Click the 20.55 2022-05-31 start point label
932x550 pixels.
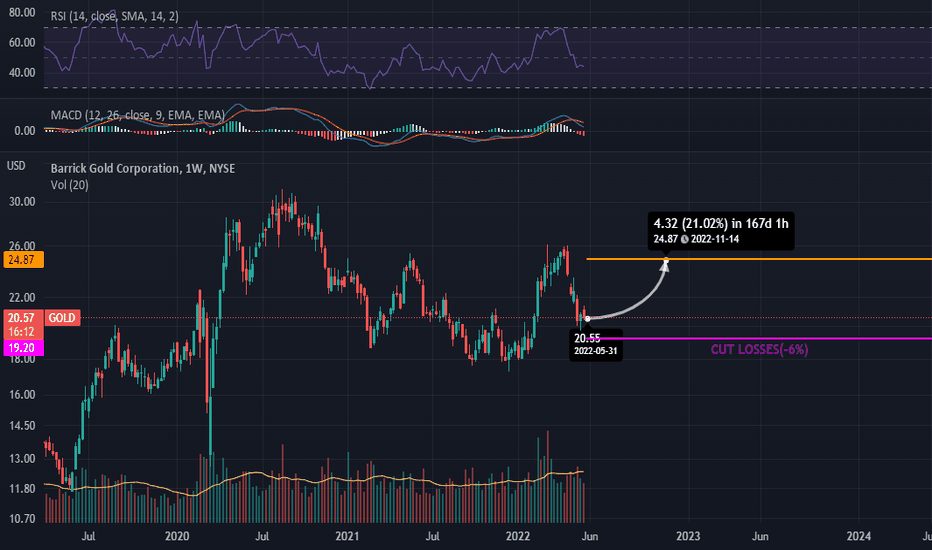[596, 345]
